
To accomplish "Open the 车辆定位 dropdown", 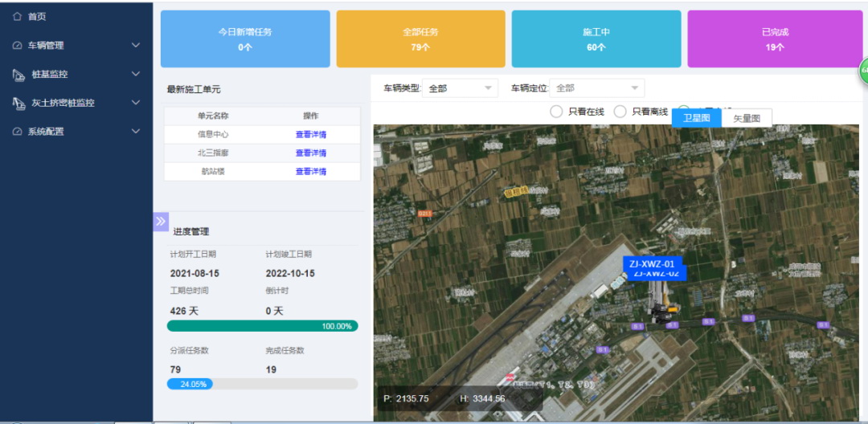I will (x=597, y=88).
